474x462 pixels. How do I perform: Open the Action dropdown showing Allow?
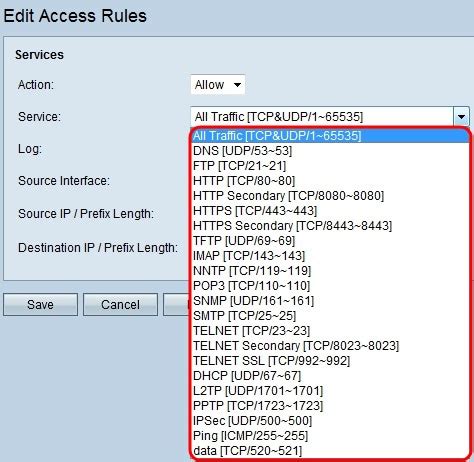tap(218, 85)
